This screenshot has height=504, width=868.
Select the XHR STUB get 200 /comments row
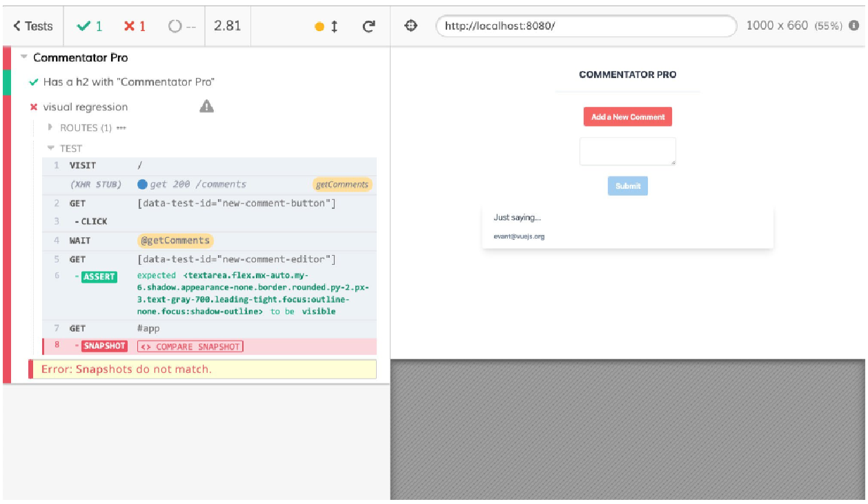[209, 184]
